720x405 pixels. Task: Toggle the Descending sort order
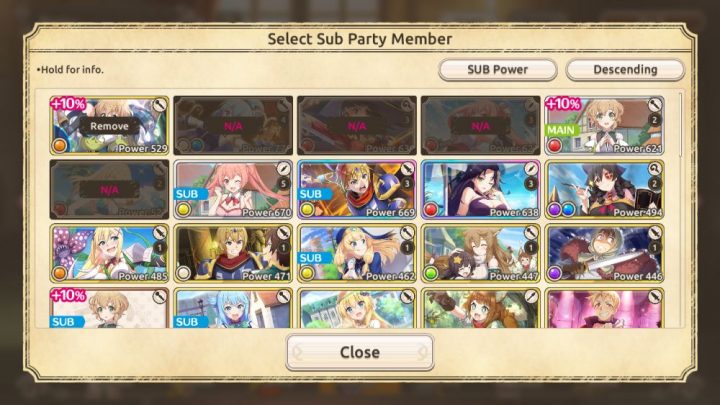[625, 70]
